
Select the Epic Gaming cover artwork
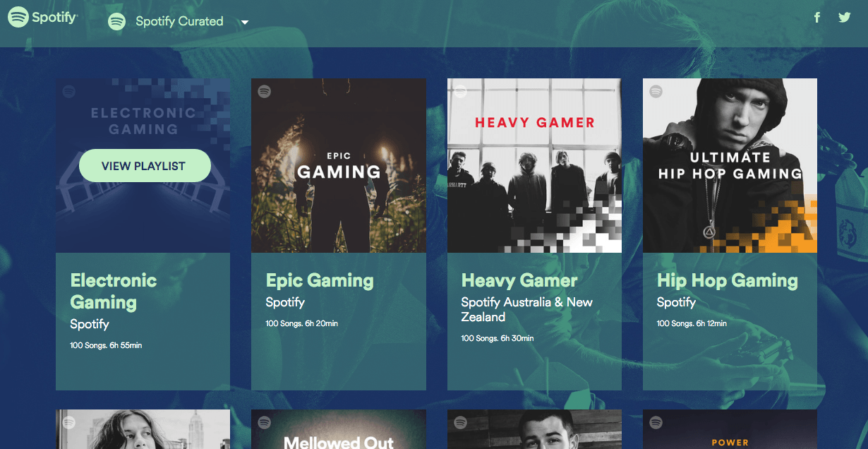[x=338, y=164]
